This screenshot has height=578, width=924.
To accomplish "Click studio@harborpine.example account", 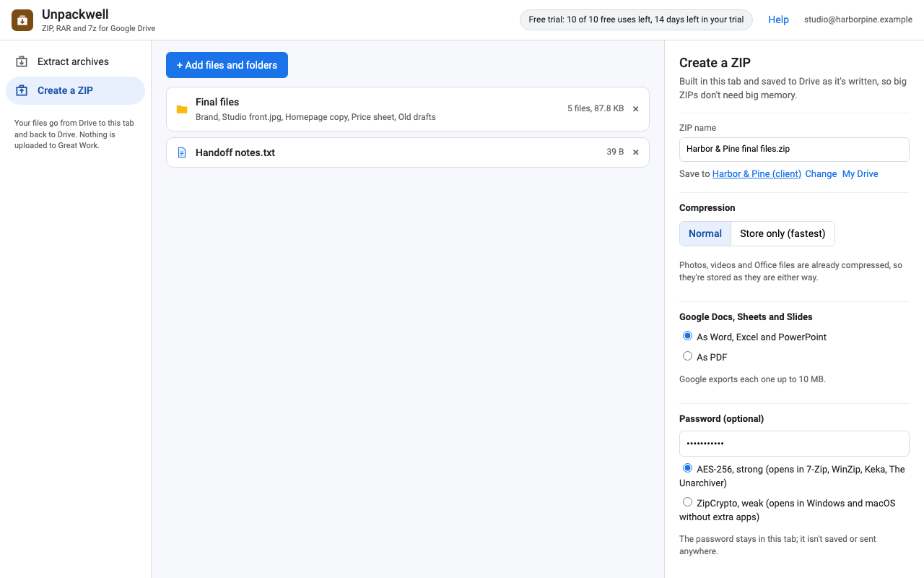I will coord(858,20).
